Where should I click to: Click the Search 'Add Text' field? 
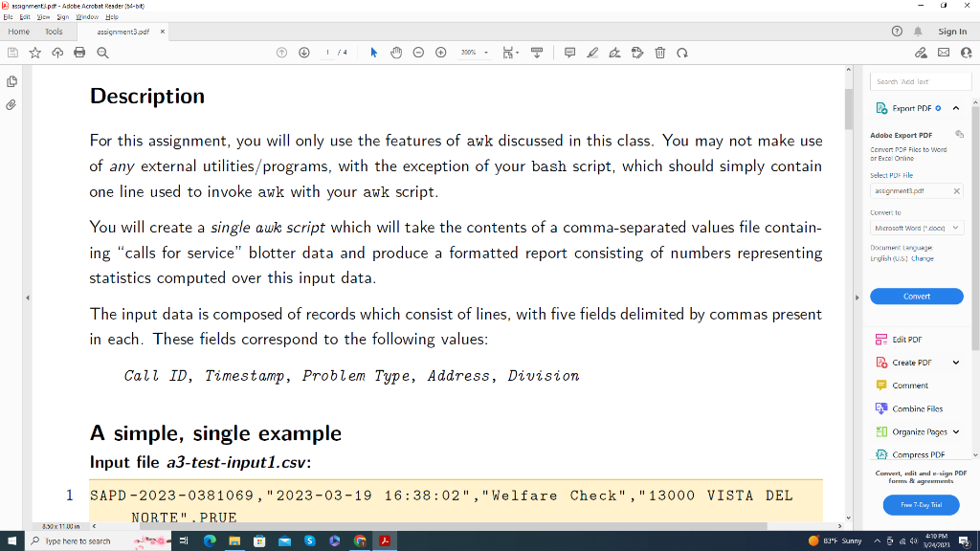tap(921, 82)
